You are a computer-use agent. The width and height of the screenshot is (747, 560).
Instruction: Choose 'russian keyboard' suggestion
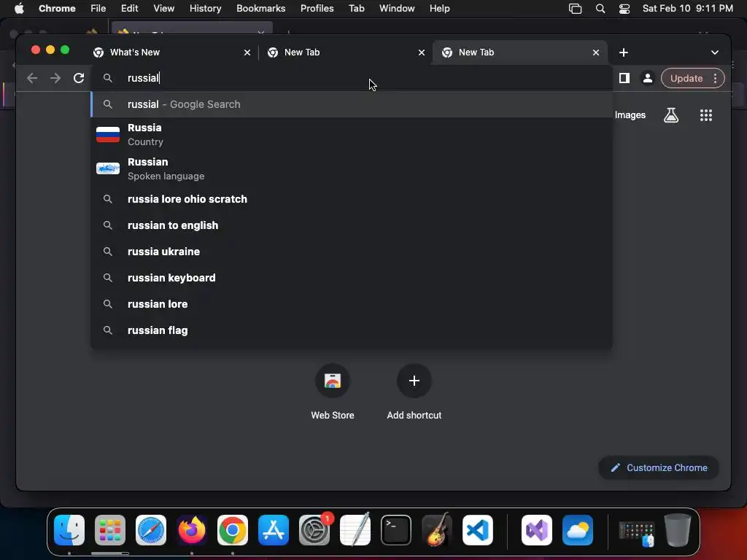[352, 278]
